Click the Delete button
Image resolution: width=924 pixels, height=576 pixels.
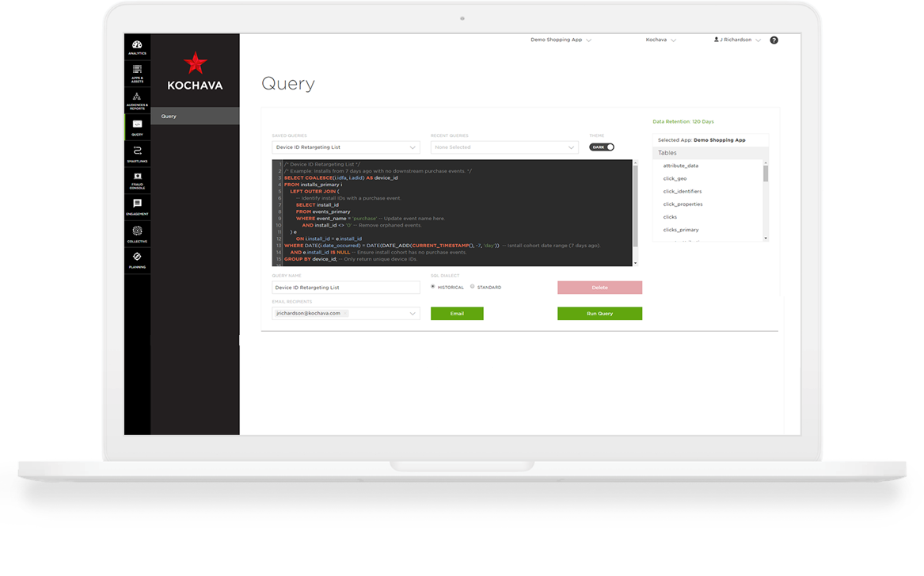tap(600, 288)
